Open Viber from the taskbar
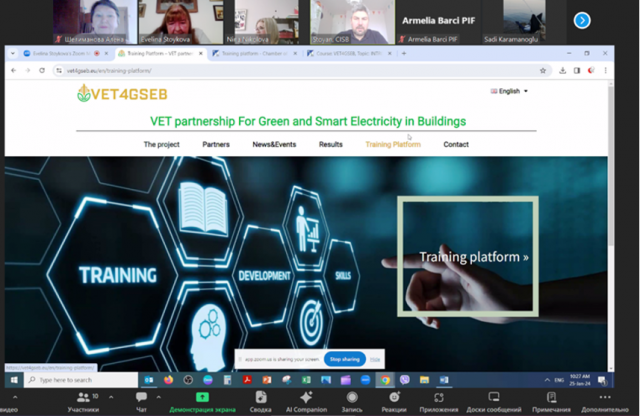 [x=404, y=380]
